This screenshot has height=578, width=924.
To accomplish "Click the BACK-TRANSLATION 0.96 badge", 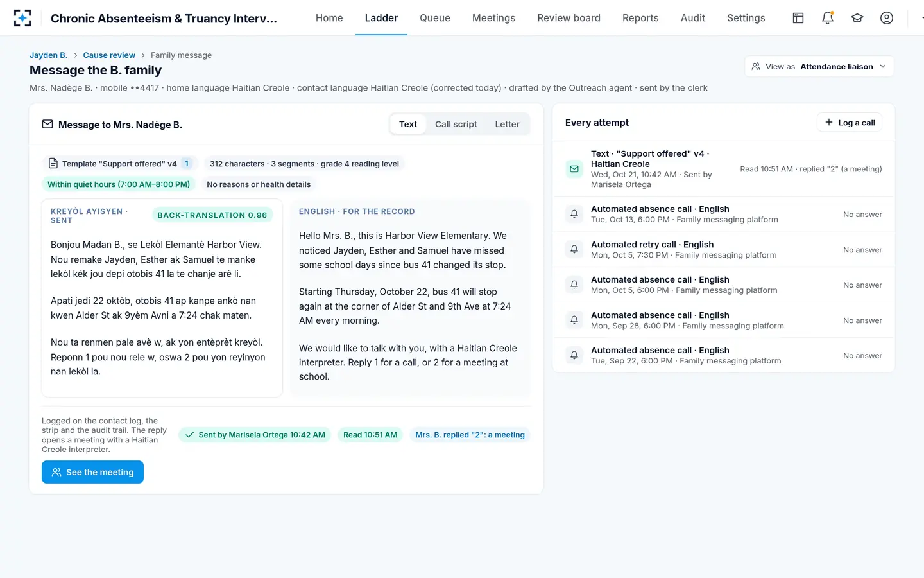I will [212, 215].
